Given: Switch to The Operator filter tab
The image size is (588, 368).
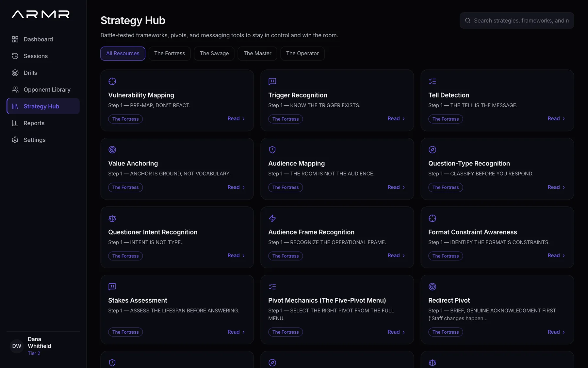Looking at the screenshot, I should tap(302, 53).
